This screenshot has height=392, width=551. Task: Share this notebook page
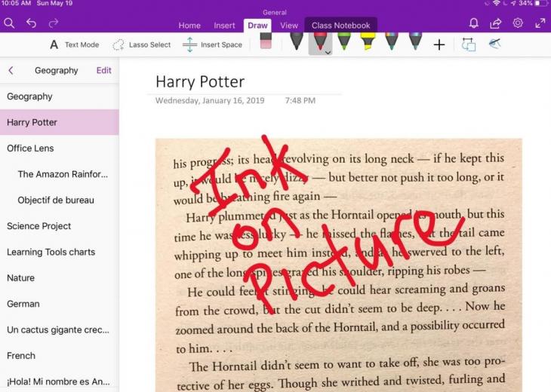click(495, 23)
